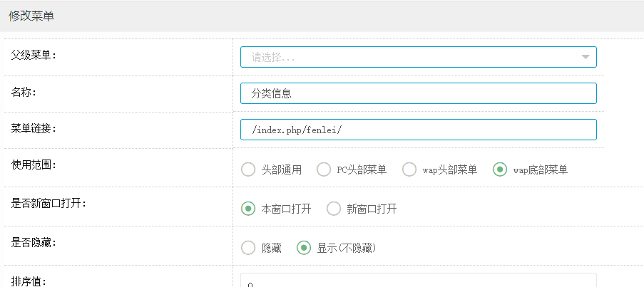Select 本窗口打开 radio button
The width and height of the screenshot is (644, 287).
click(248, 209)
